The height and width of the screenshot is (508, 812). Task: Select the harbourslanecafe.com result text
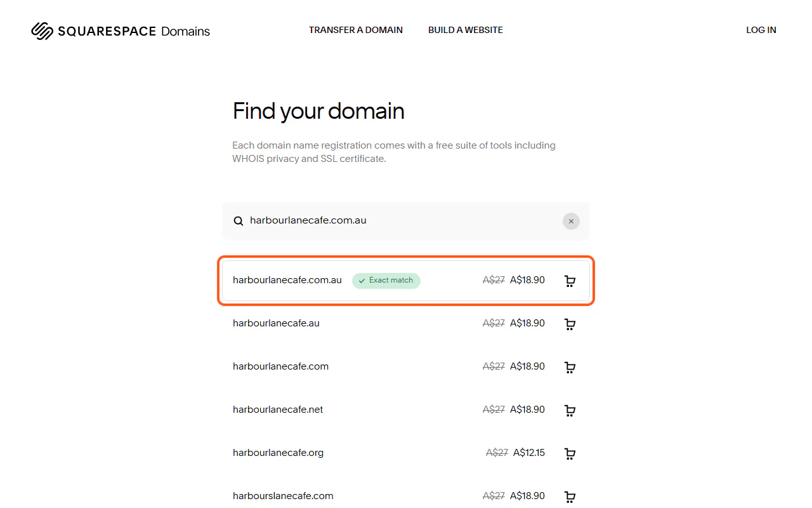click(283, 496)
